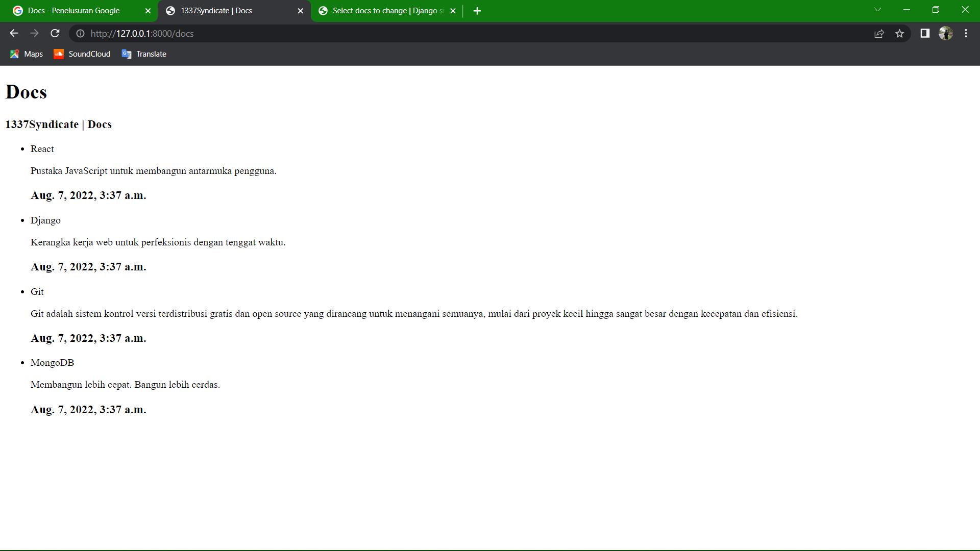Reload the current page
Viewport: 980px width, 551px height.
55,34
